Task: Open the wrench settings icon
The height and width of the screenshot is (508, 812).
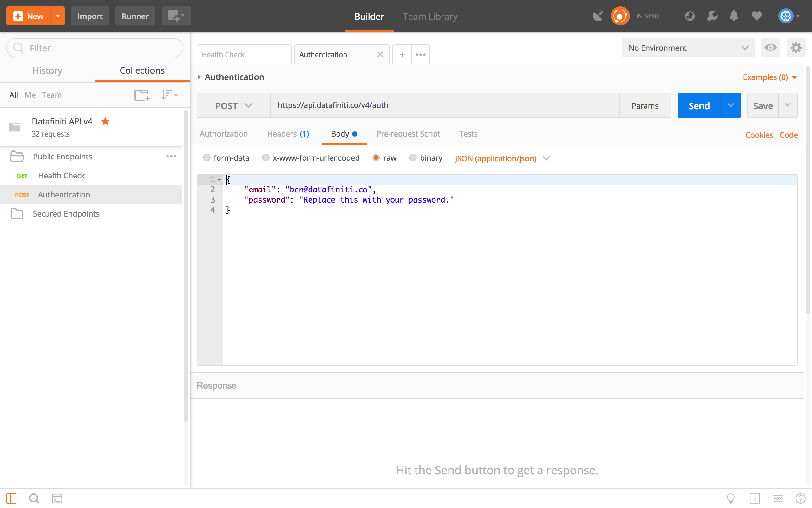Action: (712, 16)
